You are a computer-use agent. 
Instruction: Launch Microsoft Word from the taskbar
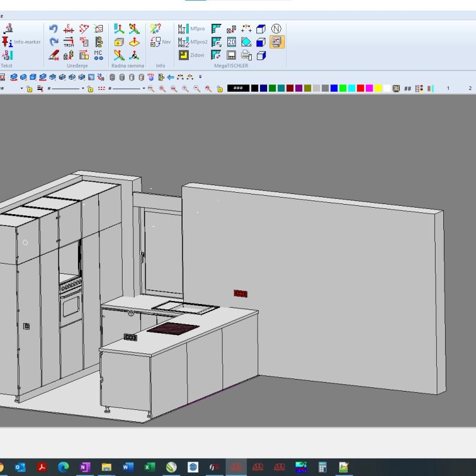(128, 467)
